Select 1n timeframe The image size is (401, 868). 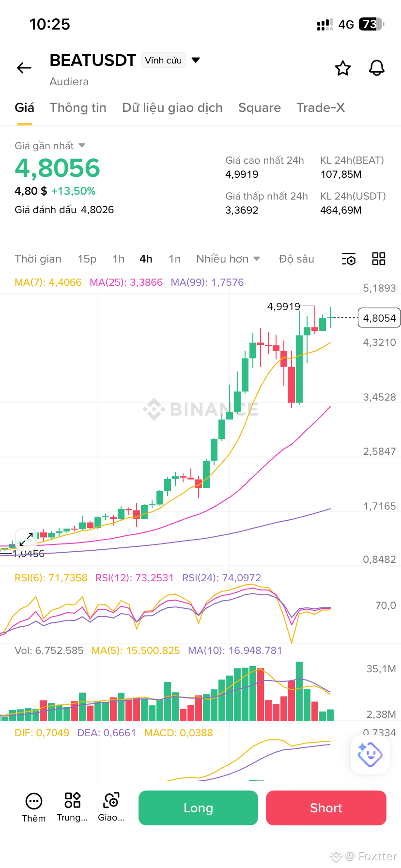[x=175, y=259]
